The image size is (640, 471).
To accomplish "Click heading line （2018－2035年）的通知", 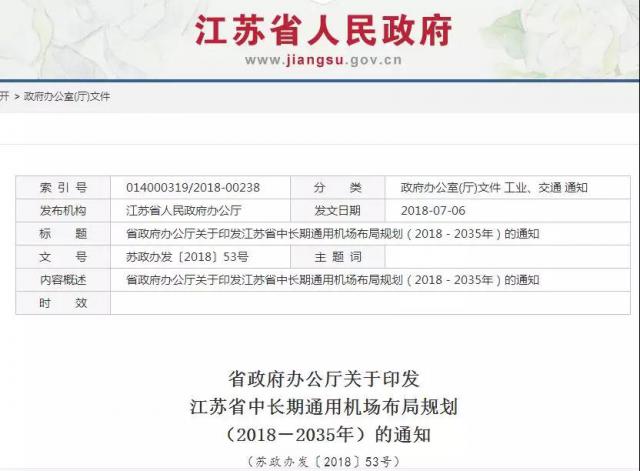I will 327,434.
